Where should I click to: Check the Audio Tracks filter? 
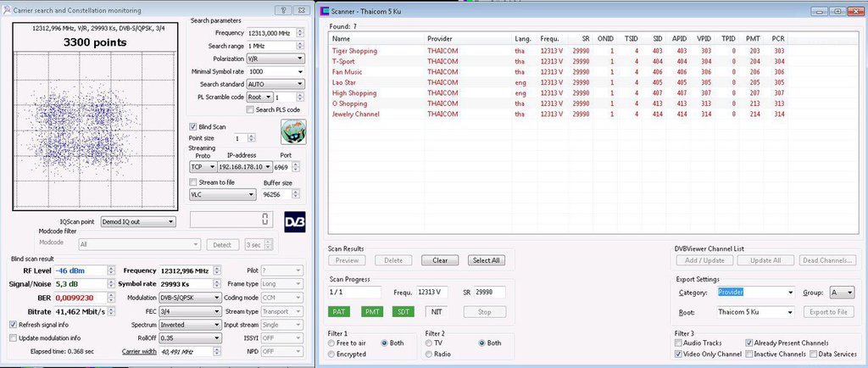pos(680,343)
